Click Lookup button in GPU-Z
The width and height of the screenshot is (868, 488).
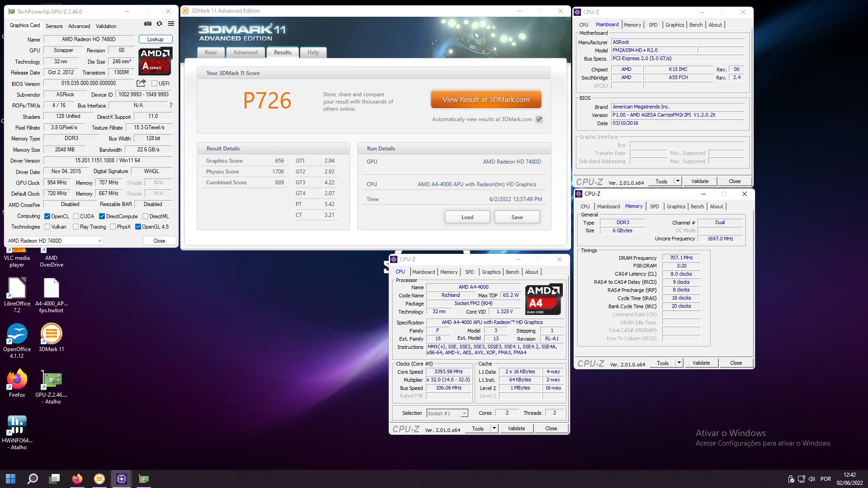[x=155, y=39]
